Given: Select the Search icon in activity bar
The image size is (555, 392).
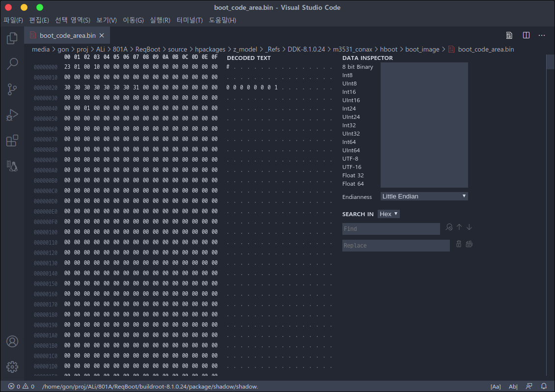Looking at the screenshot, I should (x=12, y=63).
